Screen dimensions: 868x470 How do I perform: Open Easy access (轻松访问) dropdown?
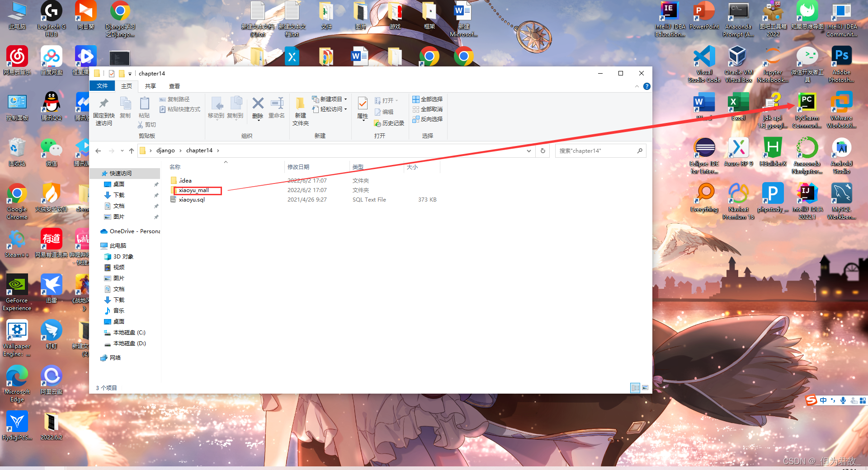[x=330, y=109]
